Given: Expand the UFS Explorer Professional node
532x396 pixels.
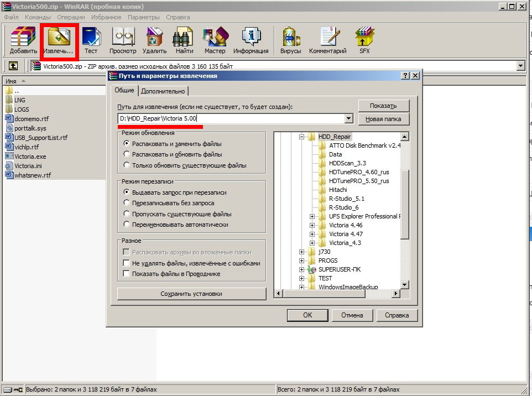Looking at the screenshot, I should 312,216.
